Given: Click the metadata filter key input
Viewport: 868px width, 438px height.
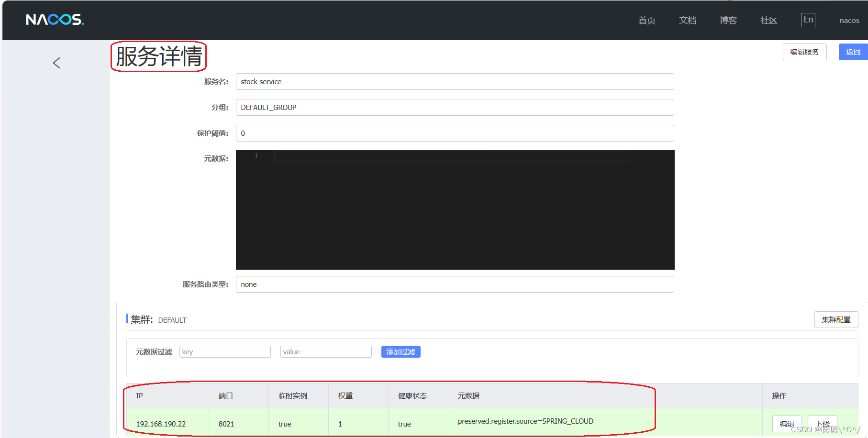Looking at the screenshot, I should 225,351.
